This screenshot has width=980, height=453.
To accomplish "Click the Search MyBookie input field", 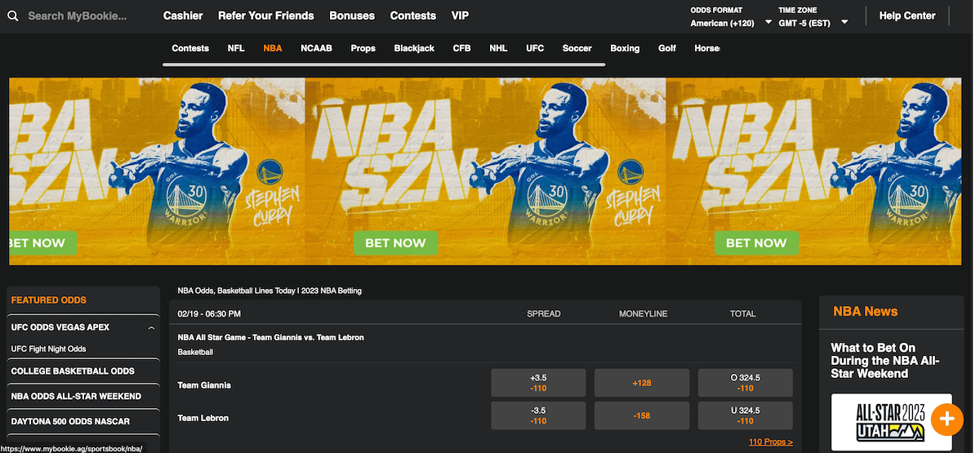I will pyautogui.click(x=78, y=16).
